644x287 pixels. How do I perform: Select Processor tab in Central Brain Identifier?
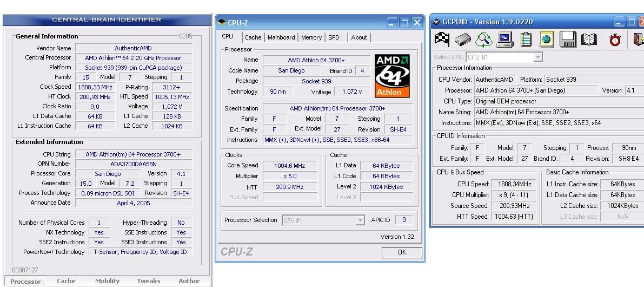coord(25,282)
